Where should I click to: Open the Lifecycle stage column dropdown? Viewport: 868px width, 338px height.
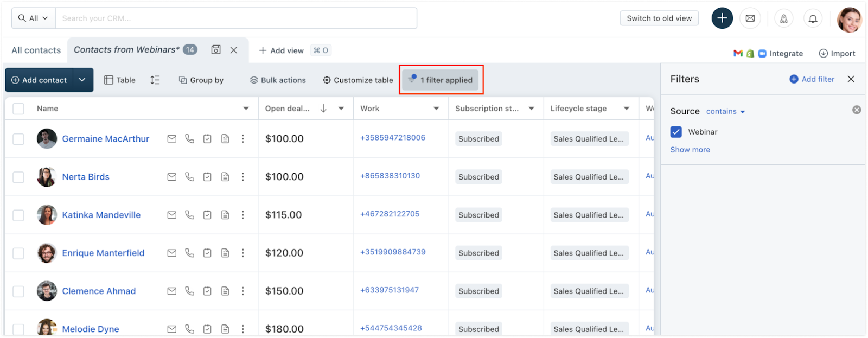[x=627, y=109]
